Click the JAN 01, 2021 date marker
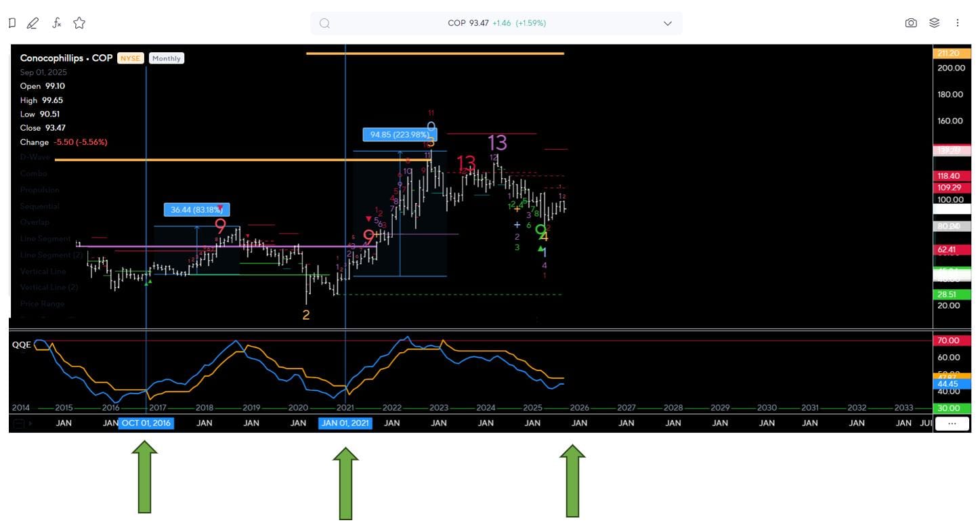The height and width of the screenshot is (529, 980). (345, 423)
